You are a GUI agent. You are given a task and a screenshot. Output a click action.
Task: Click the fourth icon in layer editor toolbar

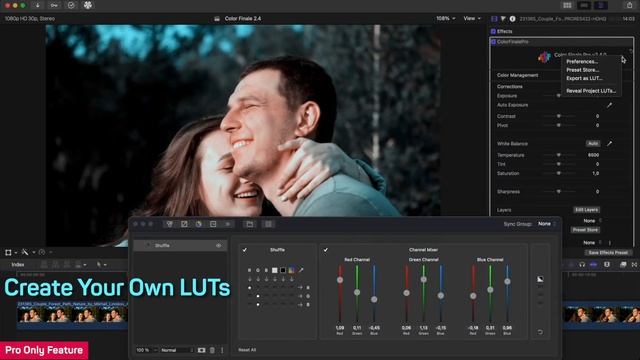(213, 224)
